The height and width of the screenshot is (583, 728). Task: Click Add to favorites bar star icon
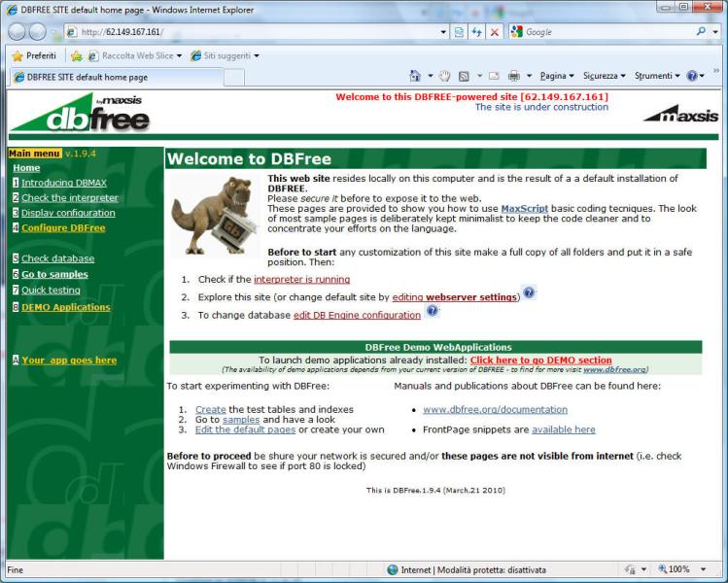(x=77, y=56)
